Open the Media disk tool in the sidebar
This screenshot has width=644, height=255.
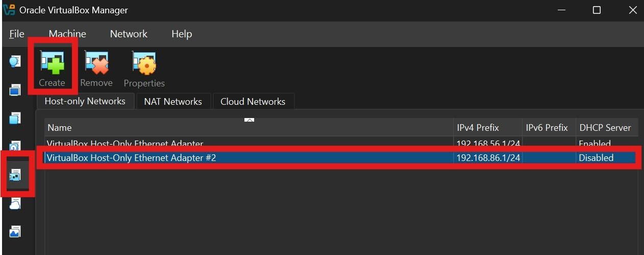tap(15, 147)
